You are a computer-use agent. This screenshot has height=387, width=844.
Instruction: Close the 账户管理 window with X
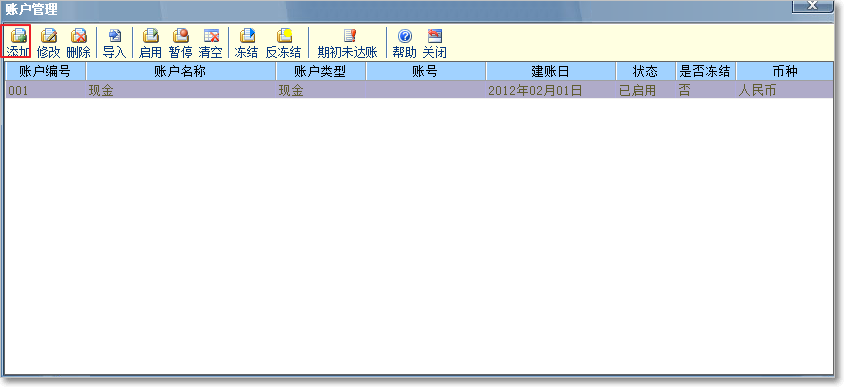pyautogui.click(x=813, y=5)
